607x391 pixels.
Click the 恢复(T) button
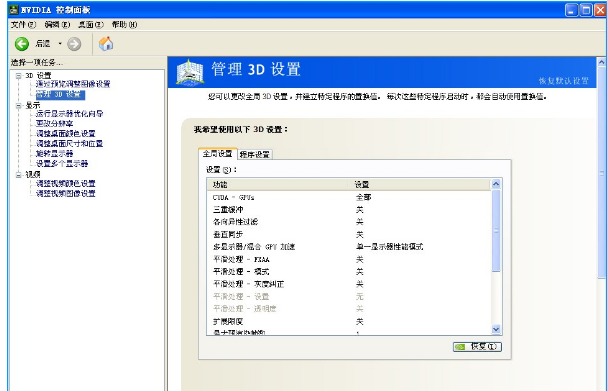point(477,346)
